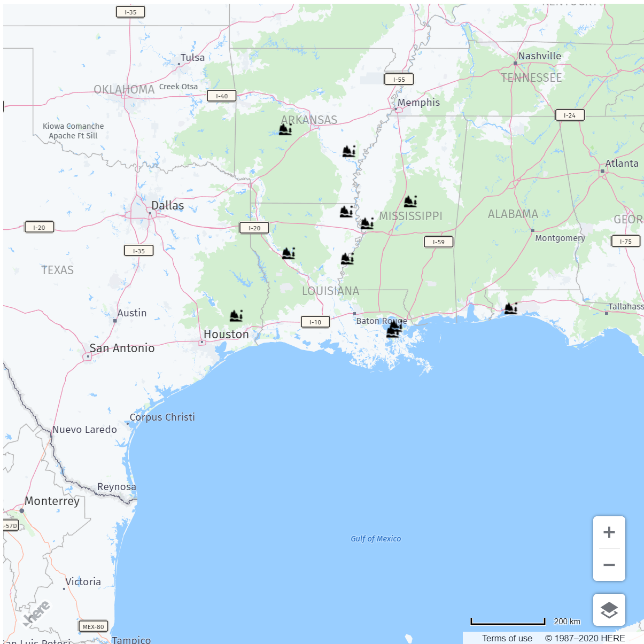Click the Kiowa Comanche Apache Ft Sill label
Image resolution: width=644 pixels, height=644 pixels.
[x=73, y=131]
